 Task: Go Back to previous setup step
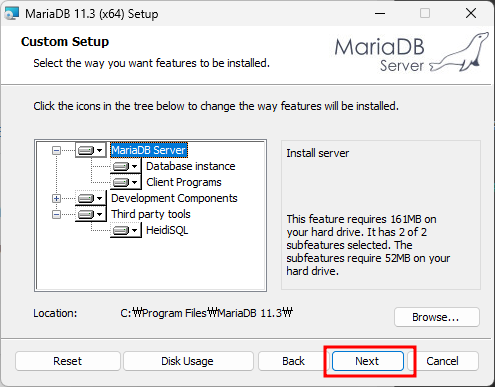[293, 361]
